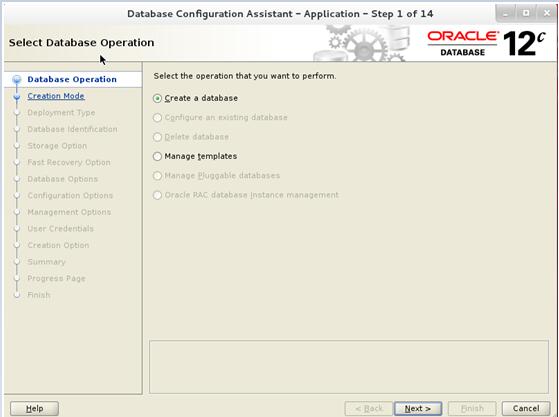Click the final Finish step in the sidebar
The height and width of the screenshot is (417, 559).
[39, 295]
